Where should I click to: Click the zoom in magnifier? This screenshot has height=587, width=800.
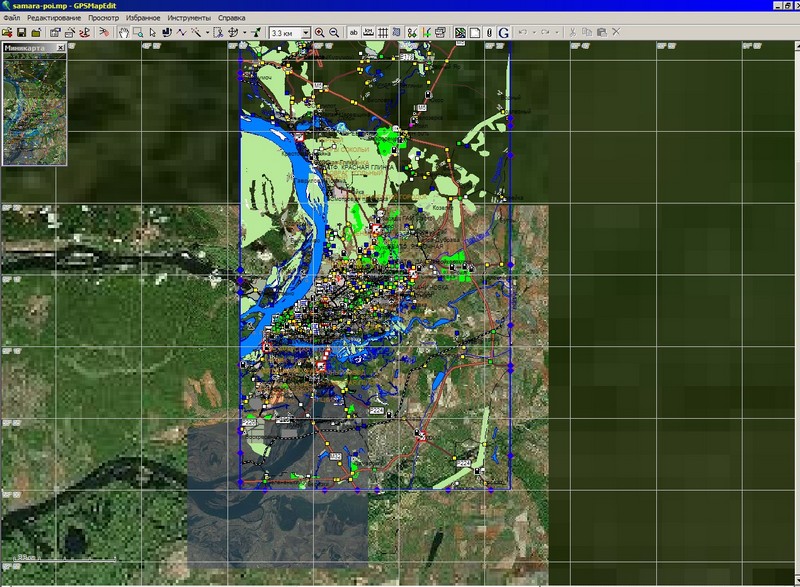[320, 32]
